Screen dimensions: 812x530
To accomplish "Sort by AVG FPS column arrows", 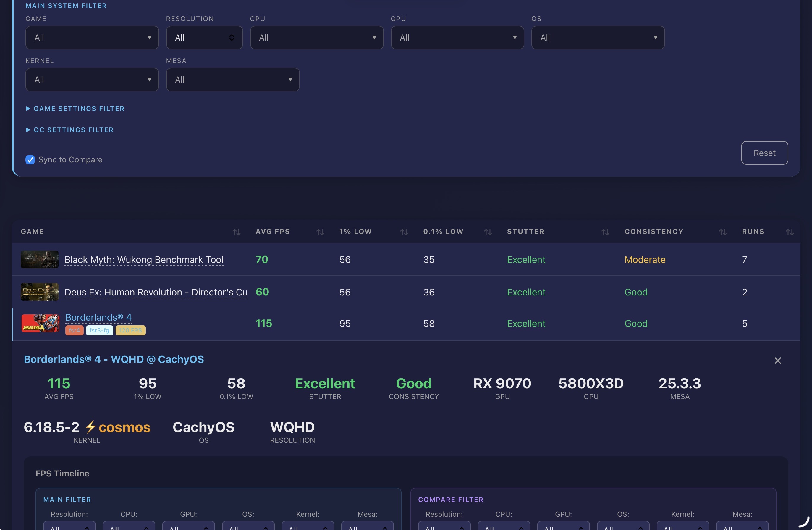I will 320,232.
